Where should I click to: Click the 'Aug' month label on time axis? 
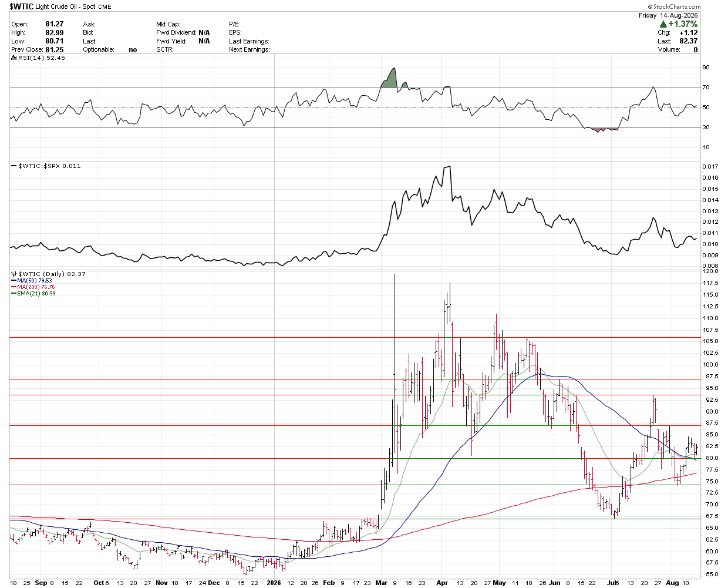click(673, 583)
